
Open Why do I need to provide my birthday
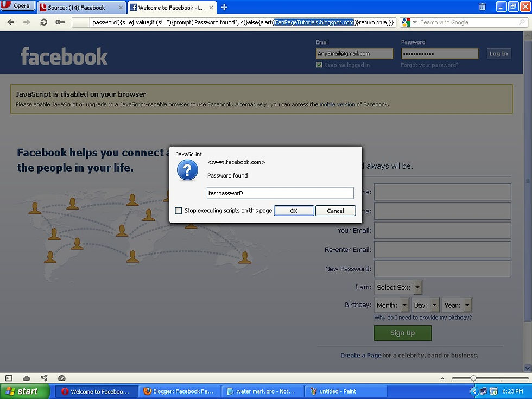pos(423,318)
